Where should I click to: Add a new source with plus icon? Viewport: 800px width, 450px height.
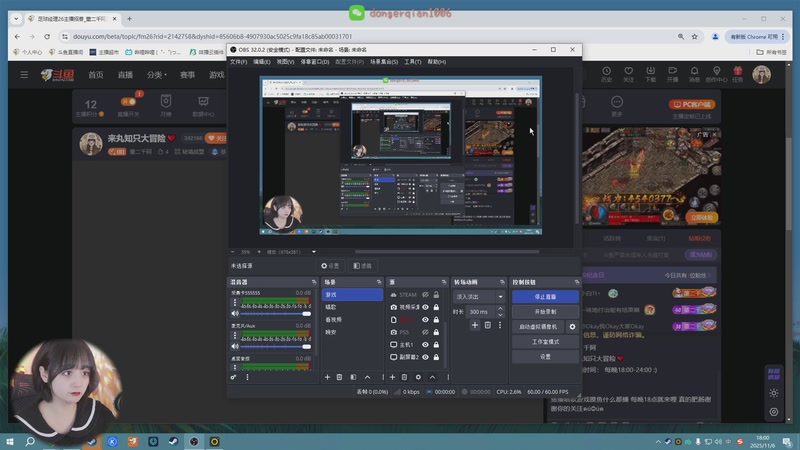(392, 377)
